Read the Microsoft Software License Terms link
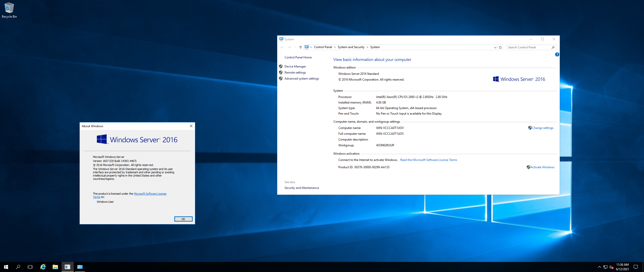Image resolution: width=644 pixels, height=272 pixels. point(428,160)
